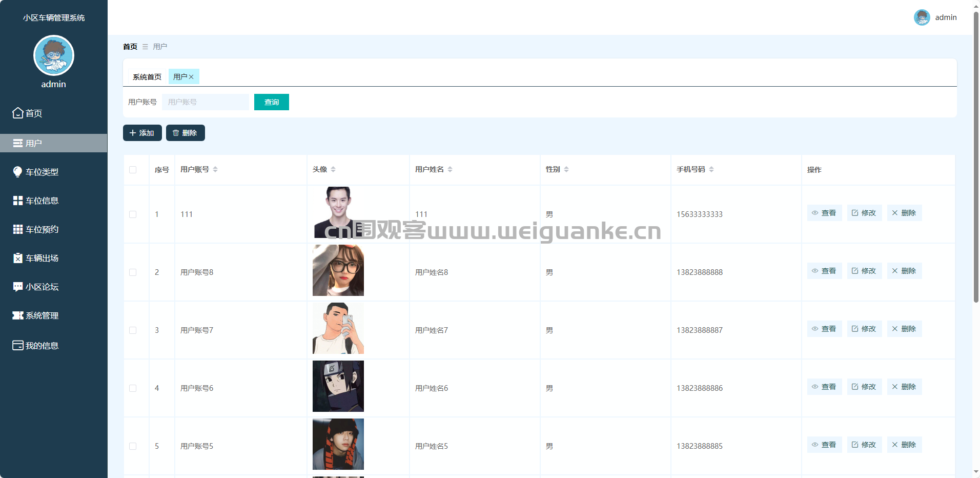Open 车辆出场 using the clipboard icon

pyautogui.click(x=18, y=258)
